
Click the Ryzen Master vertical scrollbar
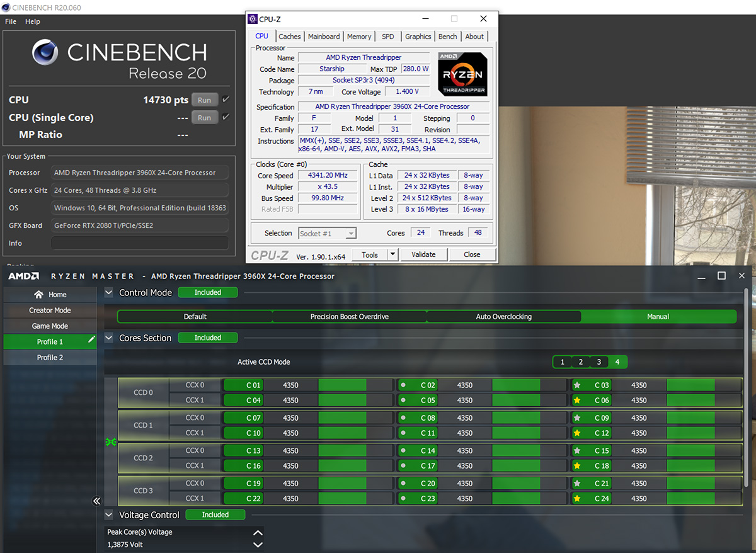747,387
